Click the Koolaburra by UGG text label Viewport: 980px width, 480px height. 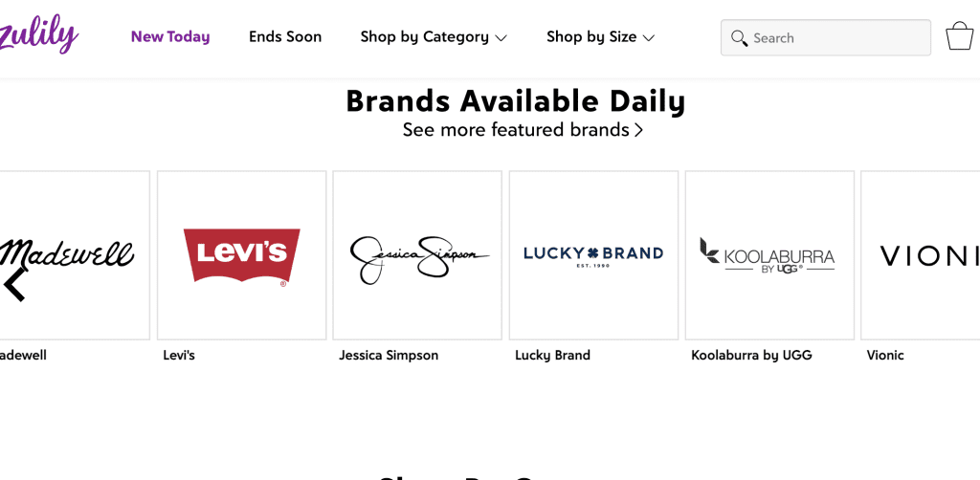click(751, 356)
